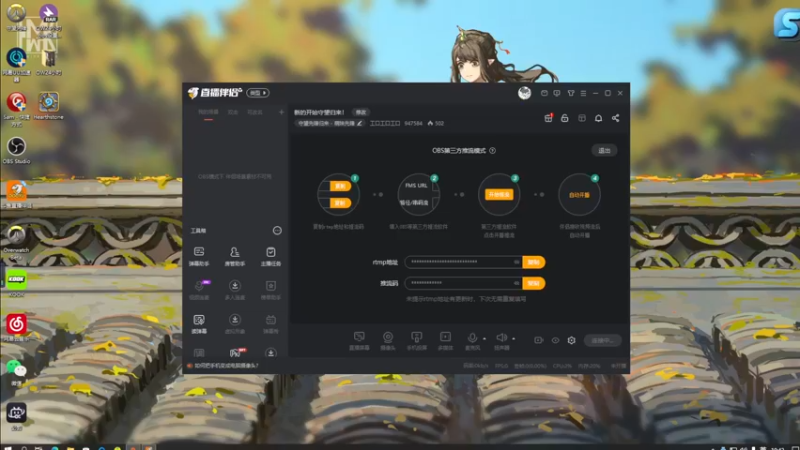The height and width of the screenshot is (450, 800).
Task: Copy the rtmp address
Action: (534, 262)
